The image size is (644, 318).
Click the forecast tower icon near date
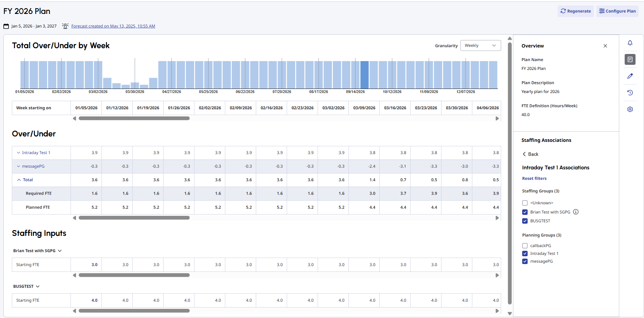pyautogui.click(x=65, y=26)
